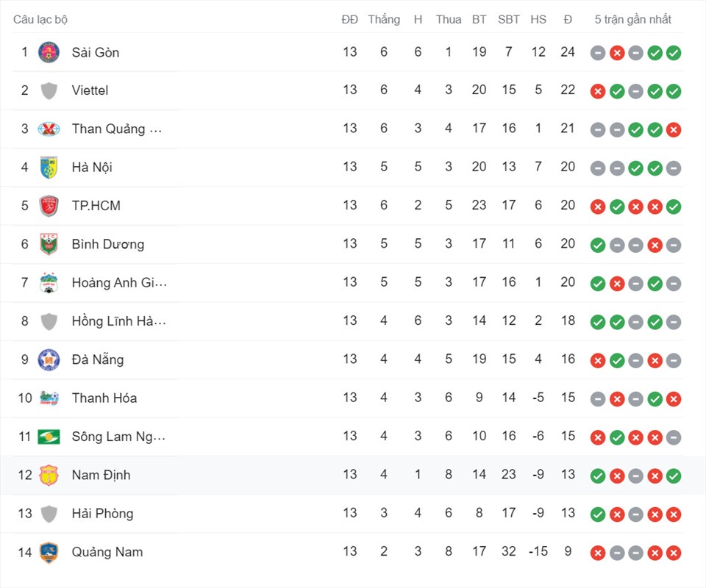Click the Nam Định club crest
706x588 pixels.
click(49, 475)
